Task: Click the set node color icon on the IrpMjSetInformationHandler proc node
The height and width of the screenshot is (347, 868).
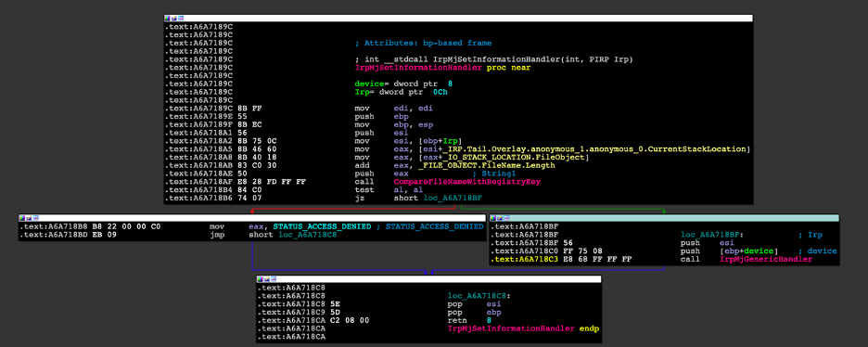Action: click(x=168, y=19)
